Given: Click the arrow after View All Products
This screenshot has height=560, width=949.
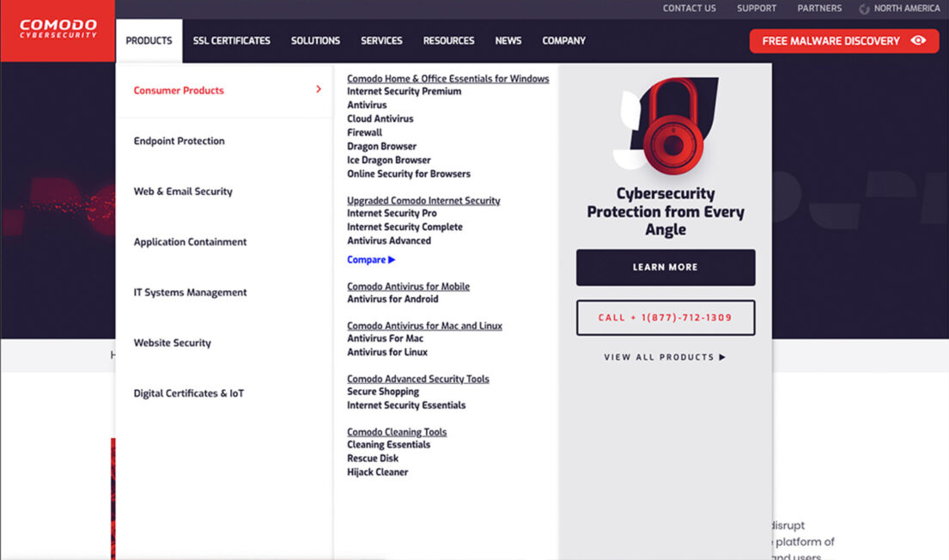Looking at the screenshot, I should (x=722, y=357).
